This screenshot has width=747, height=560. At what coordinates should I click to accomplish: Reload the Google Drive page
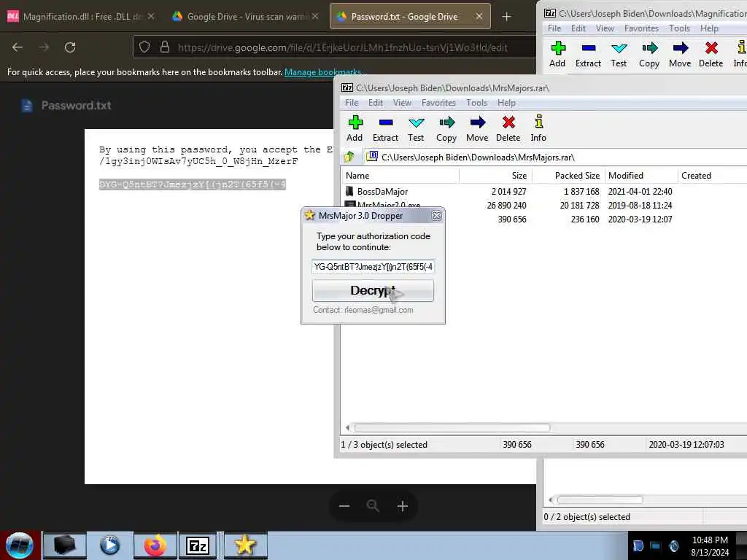pyautogui.click(x=70, y=47)
